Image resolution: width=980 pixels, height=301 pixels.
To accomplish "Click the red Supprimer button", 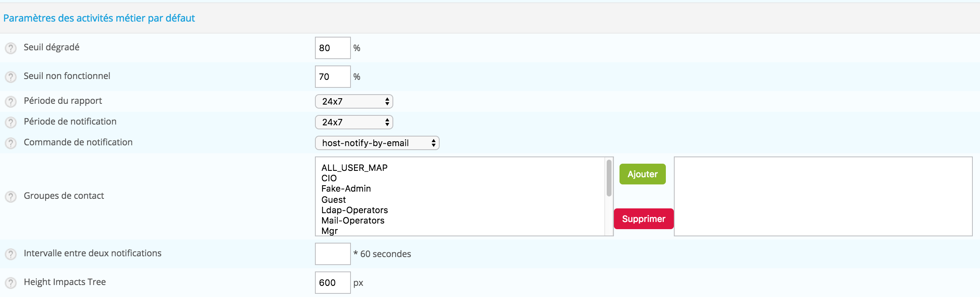I will (x=644, y=219).
